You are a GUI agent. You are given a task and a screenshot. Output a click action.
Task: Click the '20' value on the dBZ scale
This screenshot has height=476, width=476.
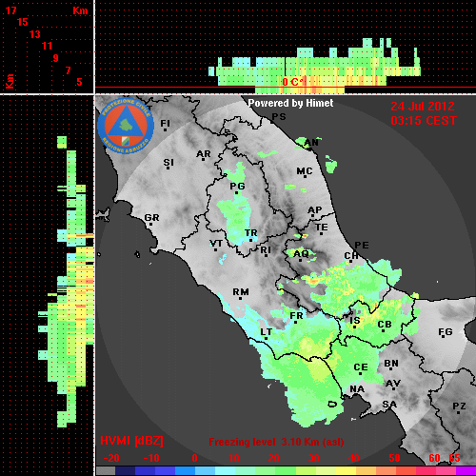273,458
